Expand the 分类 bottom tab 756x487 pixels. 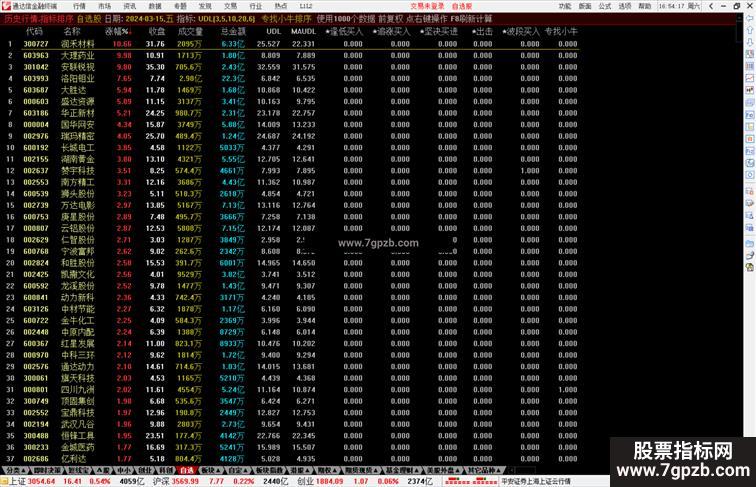tap(14, 470)
